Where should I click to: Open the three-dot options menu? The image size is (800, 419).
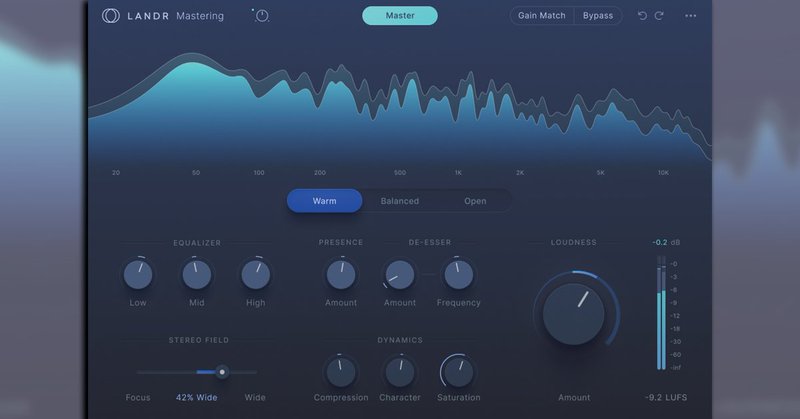tap(690, 16)
